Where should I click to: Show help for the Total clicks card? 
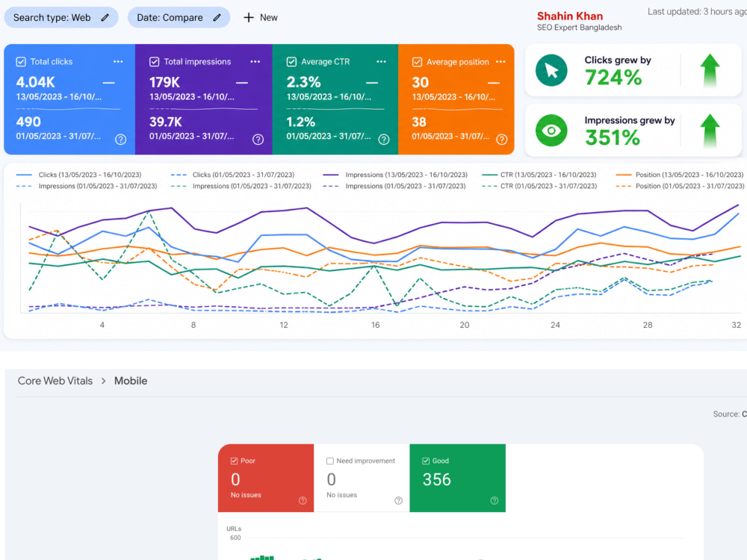pos(120,140)
